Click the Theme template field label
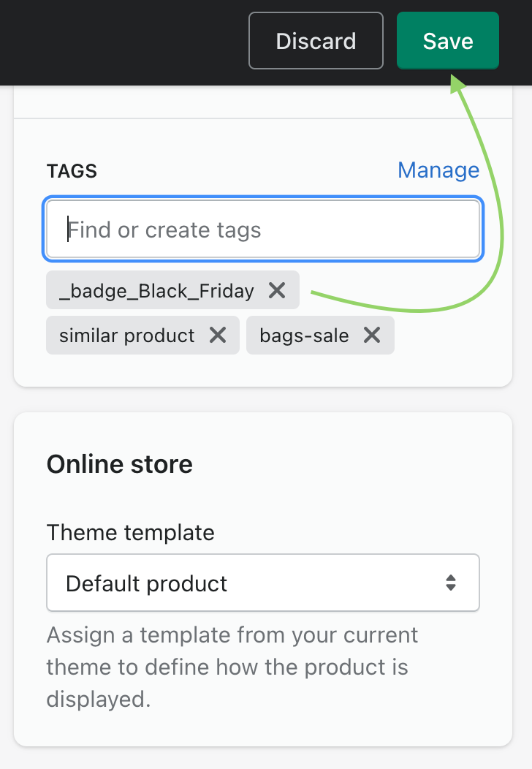This screenshot has width=532, height=769. tap(131, 532)
